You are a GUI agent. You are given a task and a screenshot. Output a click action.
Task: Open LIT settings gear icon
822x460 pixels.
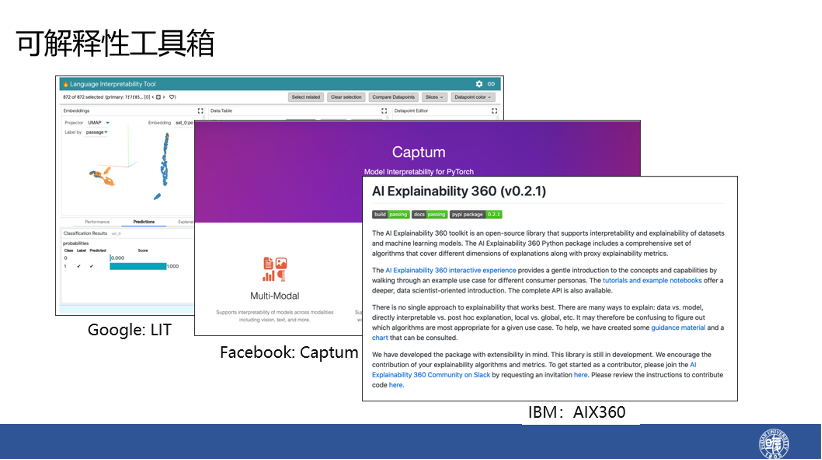[479, 84]
